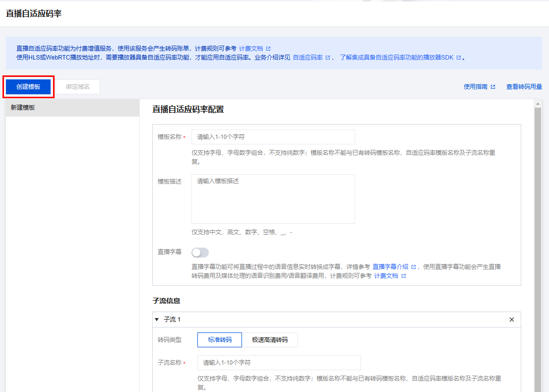Remove 子流 1 with the X icon
The image size is (549, 392).
[x=512, y=320]
